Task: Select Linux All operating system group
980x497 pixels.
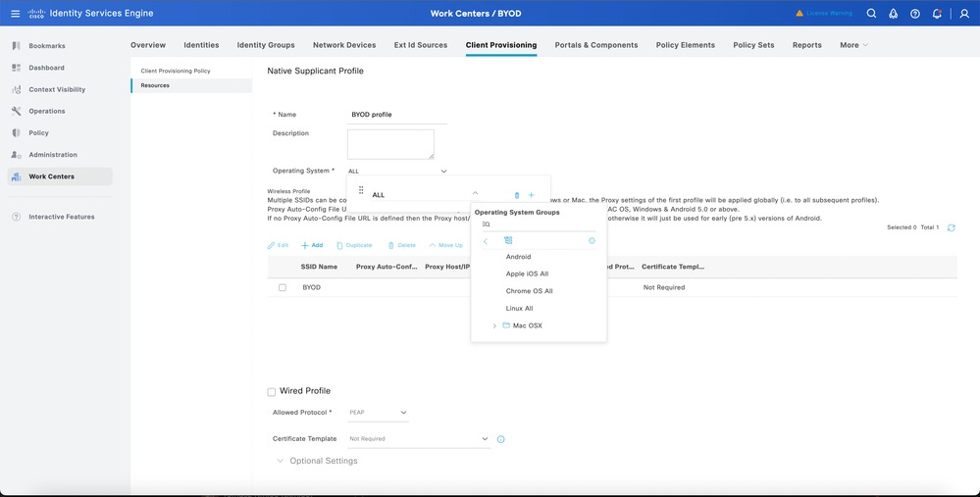Action: 519,309
